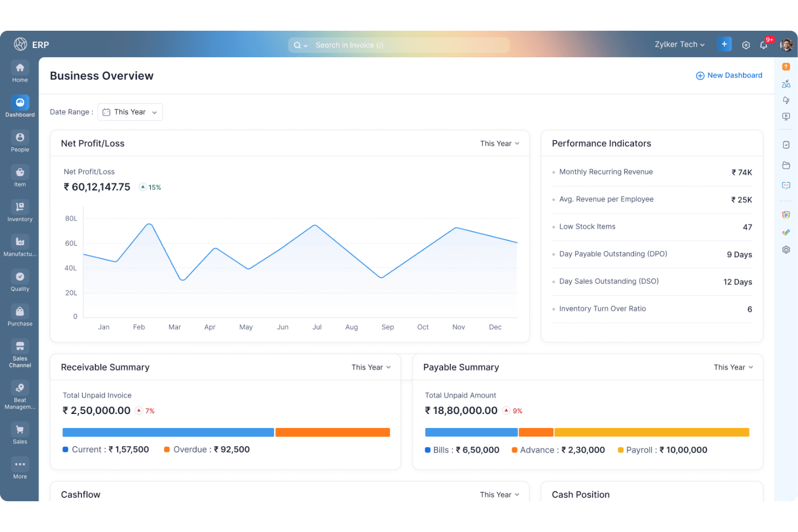Click the help icon on right panel
This screenshot has width=798, height=532.
coord(786,65)
